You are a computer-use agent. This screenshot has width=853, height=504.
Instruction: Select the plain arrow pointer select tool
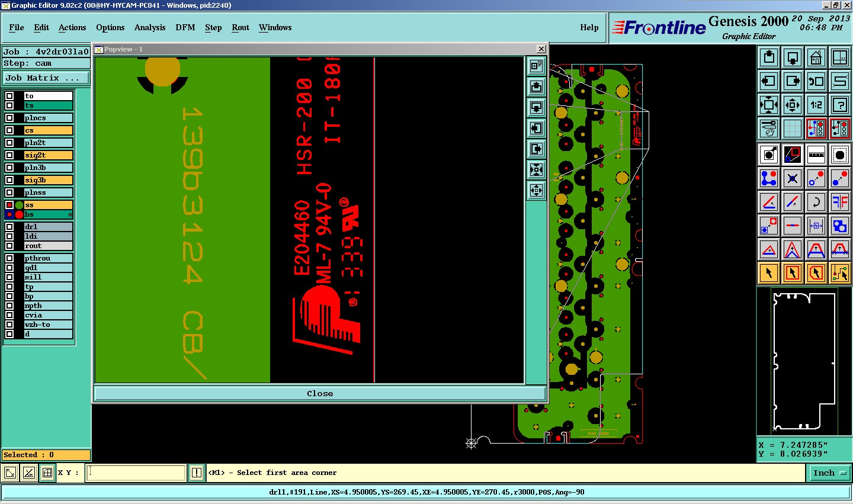coord(769,273)
